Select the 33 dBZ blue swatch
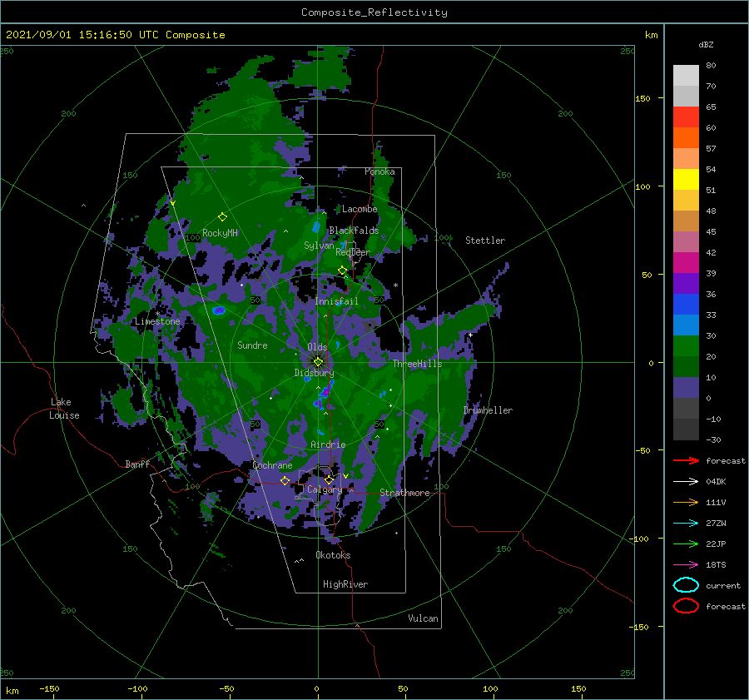The image size is (749, 700). click(x=686, y=325)
